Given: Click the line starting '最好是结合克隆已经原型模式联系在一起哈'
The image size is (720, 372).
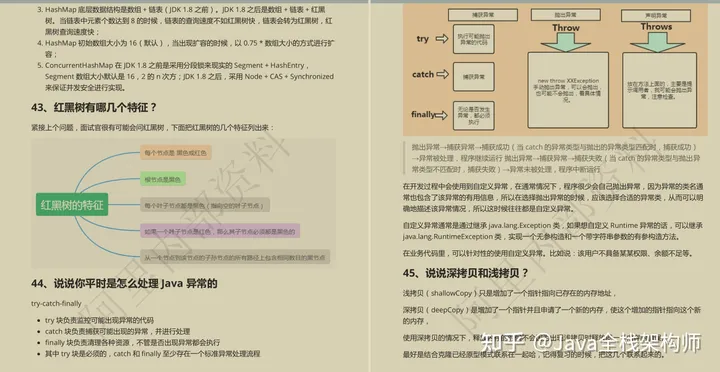Looking at the screenshot, I should click(x=534, y=355).
